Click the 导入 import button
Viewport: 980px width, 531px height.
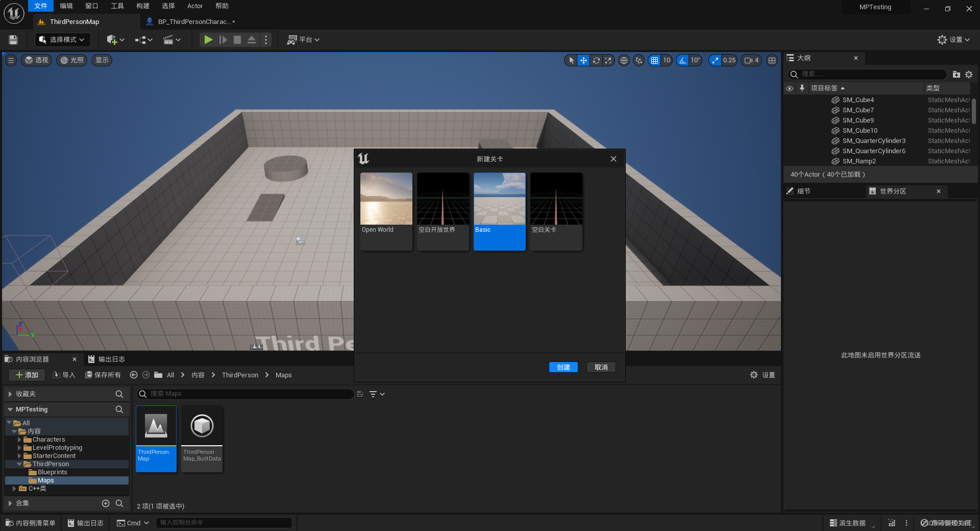click(x=64, y=375)
